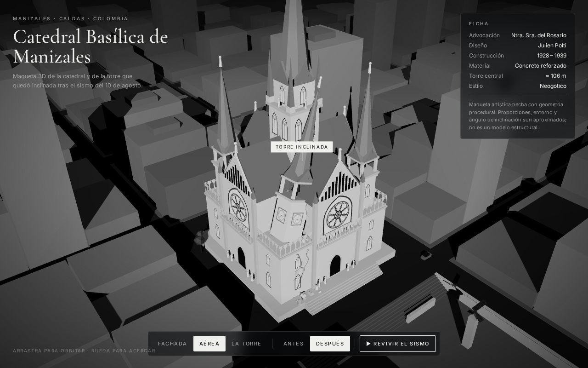Click the Maqueta artística disclaimer paragraph

tap(518, 116)
